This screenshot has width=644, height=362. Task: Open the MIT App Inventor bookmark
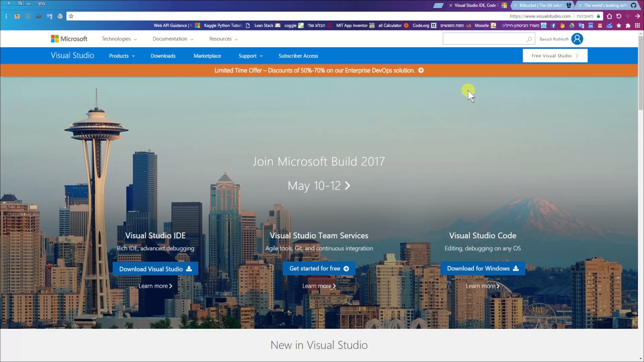pyautogui.click(x=355, y=26)
